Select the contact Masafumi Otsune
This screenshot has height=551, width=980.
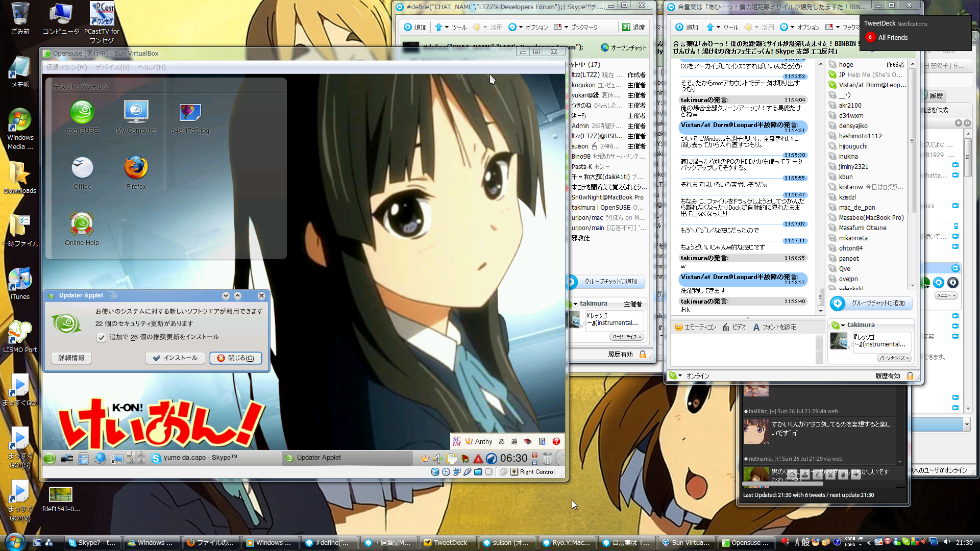coord(862,228)
